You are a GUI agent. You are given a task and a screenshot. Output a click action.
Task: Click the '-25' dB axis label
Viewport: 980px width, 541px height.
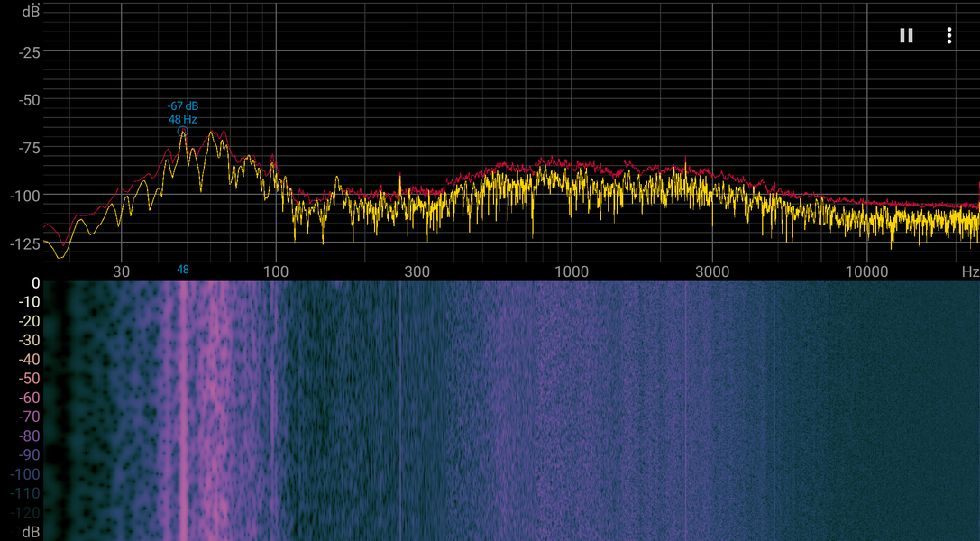(30, 53)
